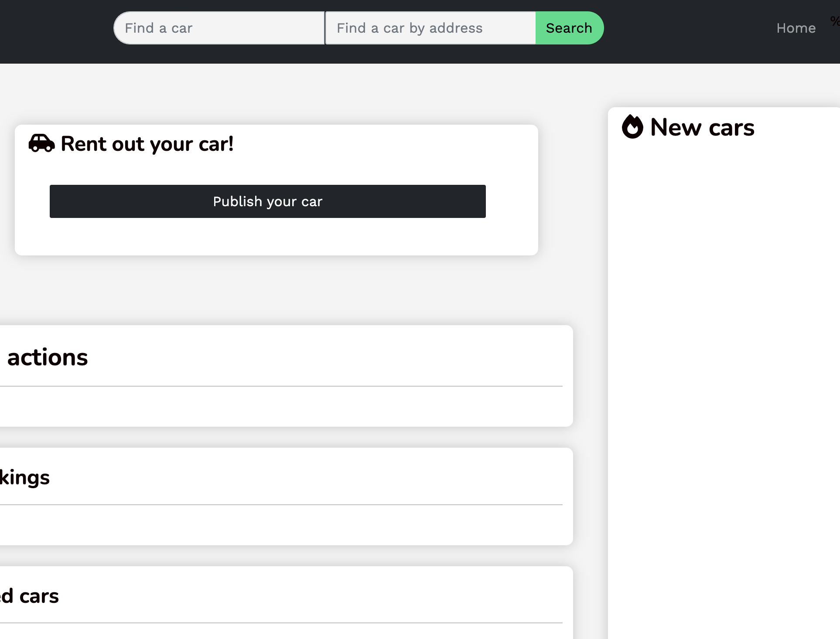Click the car icon next to Rent out your car
The image size is (840, 639).
coord(41,143)
